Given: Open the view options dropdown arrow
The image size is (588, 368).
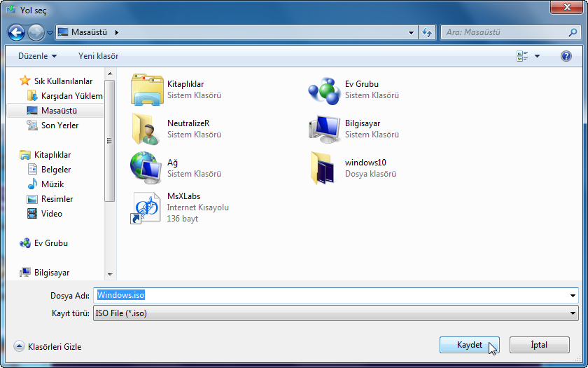Looking at the screenshot, I should [x=538, y=56].
